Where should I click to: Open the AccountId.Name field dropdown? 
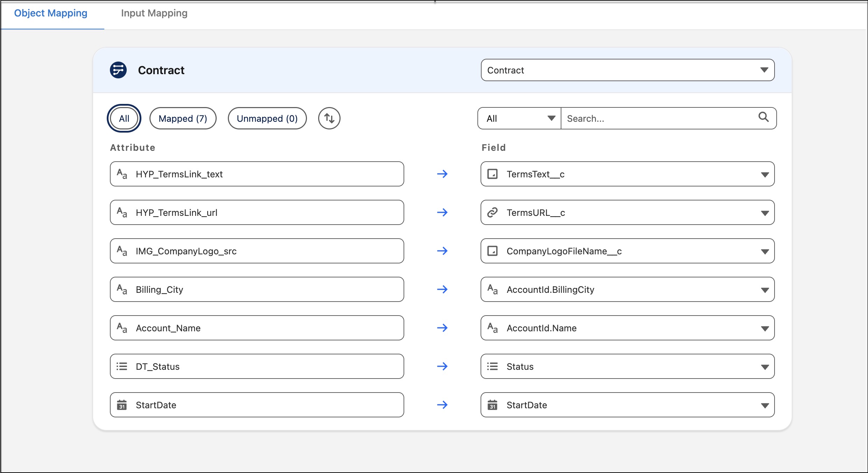(x=628, y=328)
